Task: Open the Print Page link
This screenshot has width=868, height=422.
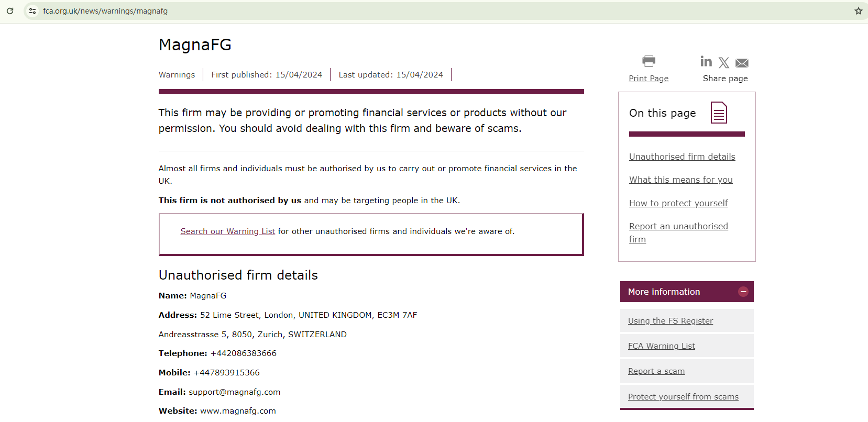Action: point(649,79)
